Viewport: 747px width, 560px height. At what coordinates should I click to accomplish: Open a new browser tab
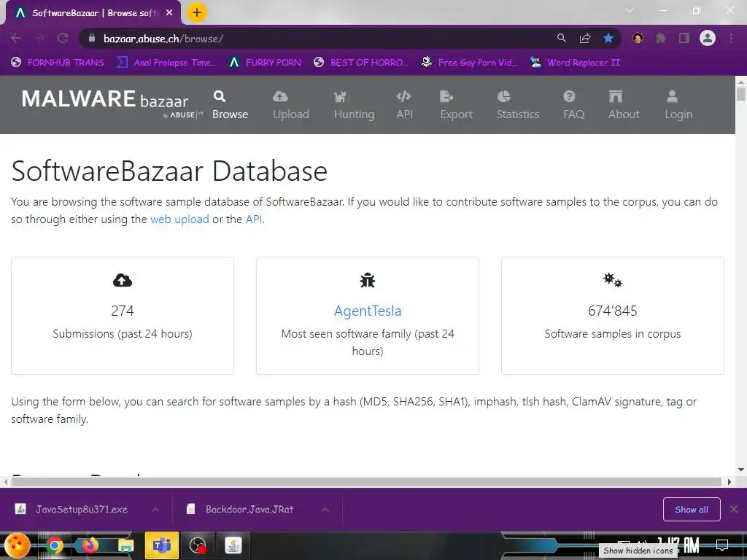pos(197,12)
